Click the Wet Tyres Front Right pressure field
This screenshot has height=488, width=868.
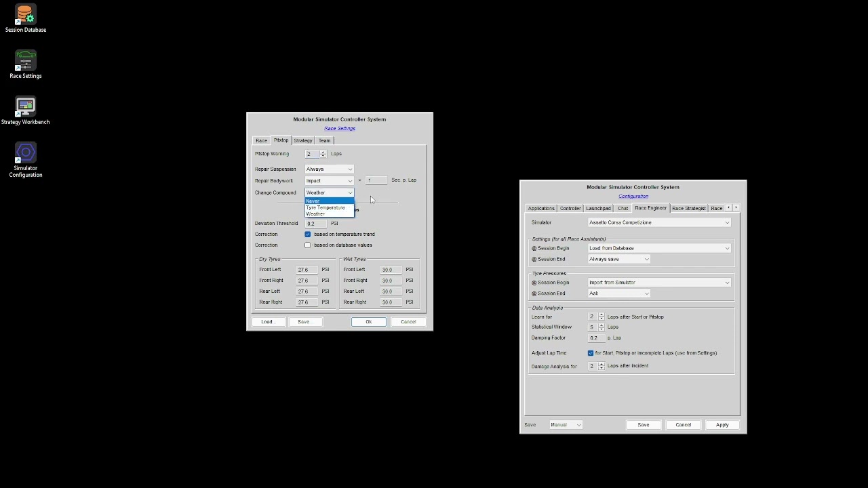point(391,281)
